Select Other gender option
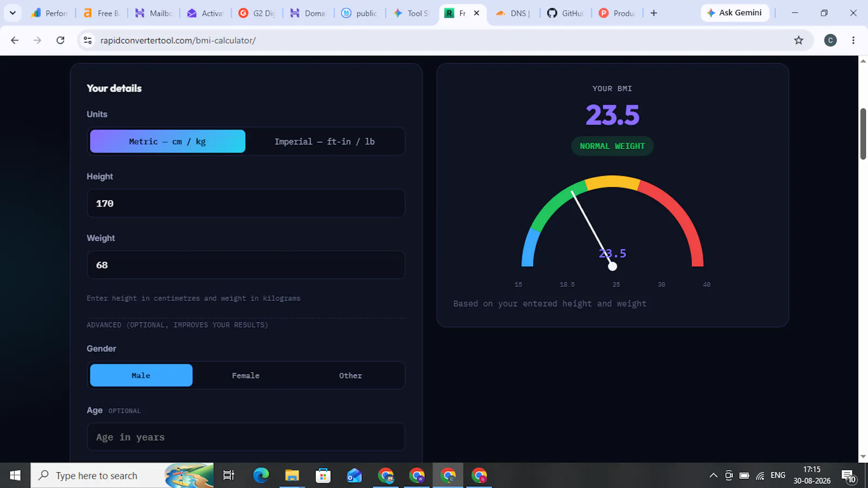This screenshot has height=488, width=868. click(x=350, y=375)
